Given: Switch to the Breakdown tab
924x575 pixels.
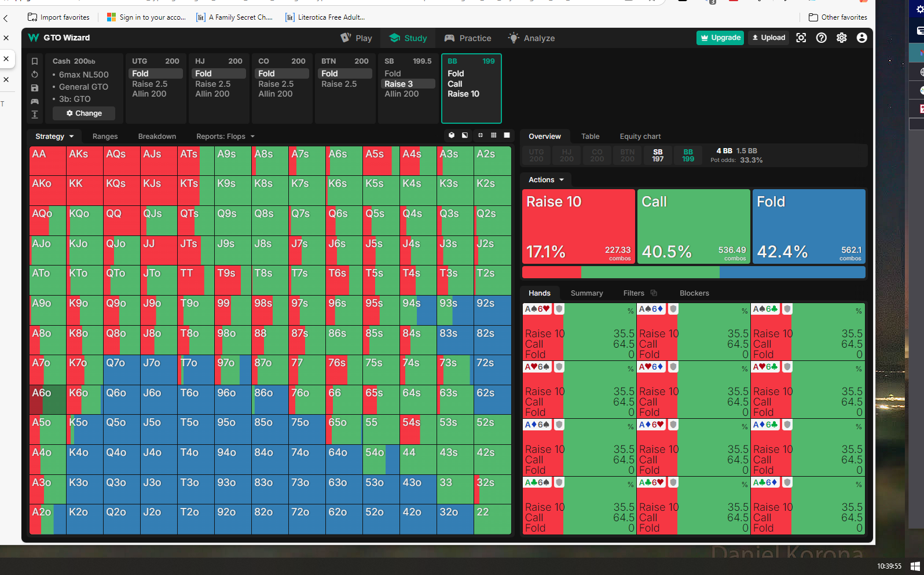Looking at the screenshot, I should tap(157, 137).
